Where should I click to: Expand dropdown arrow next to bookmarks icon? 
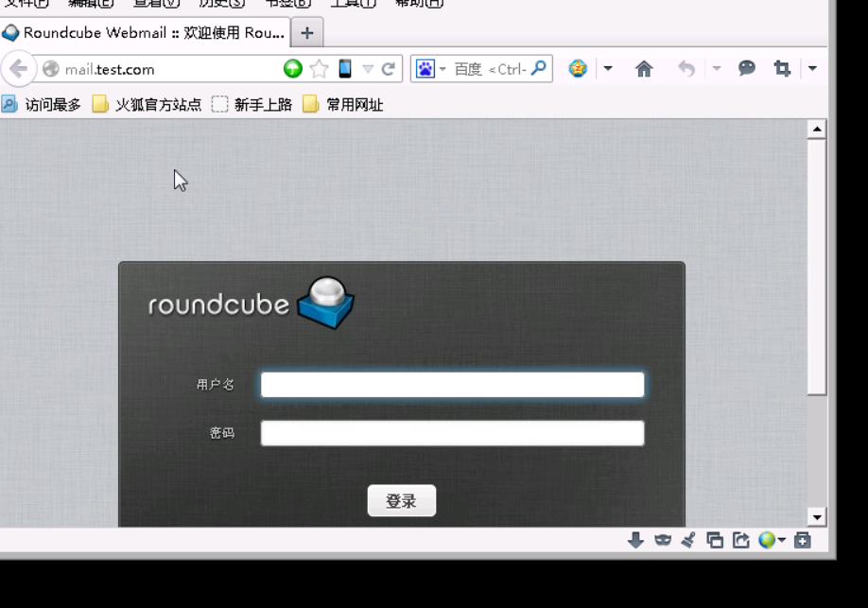point(608,69)
